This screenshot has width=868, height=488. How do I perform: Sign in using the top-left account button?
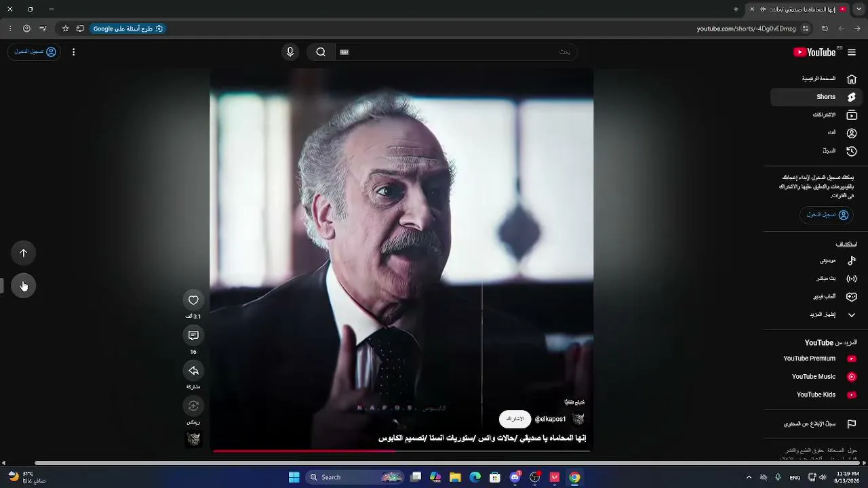(35, 52)
